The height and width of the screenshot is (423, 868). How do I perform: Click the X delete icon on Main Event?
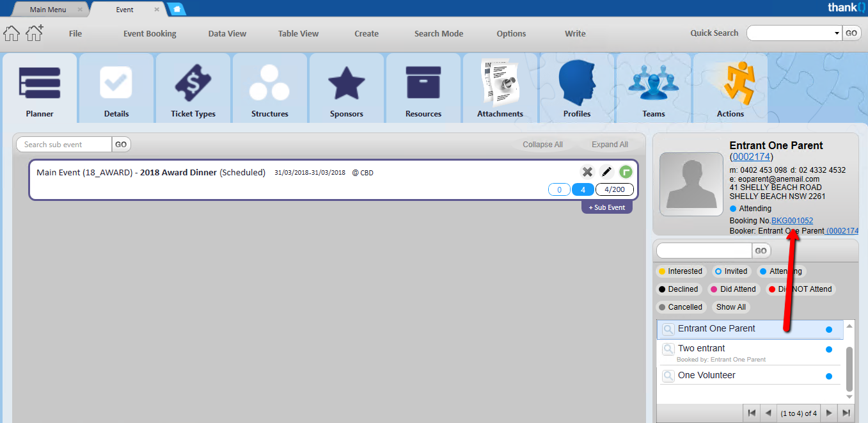click(587, 172)
